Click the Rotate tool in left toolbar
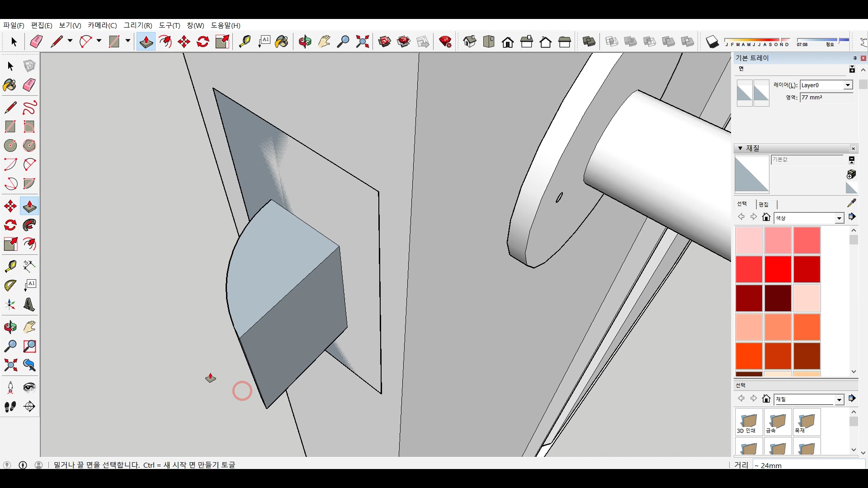 (10, 225)
